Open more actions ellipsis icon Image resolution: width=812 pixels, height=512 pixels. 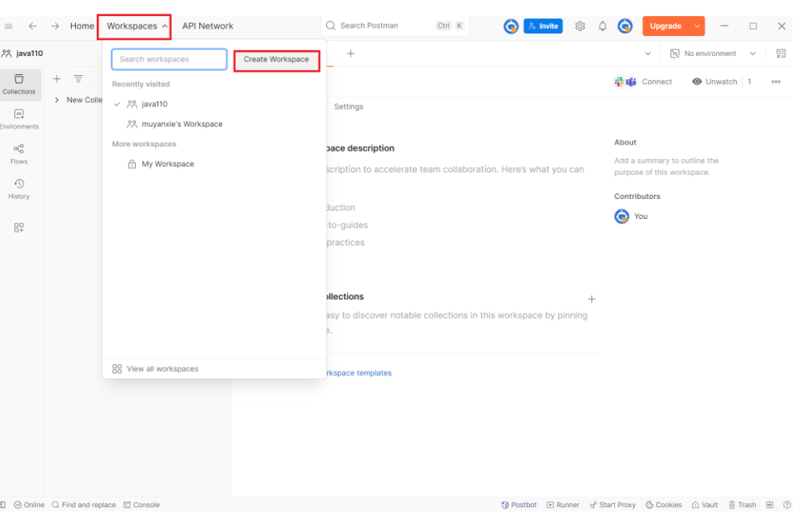776,81
